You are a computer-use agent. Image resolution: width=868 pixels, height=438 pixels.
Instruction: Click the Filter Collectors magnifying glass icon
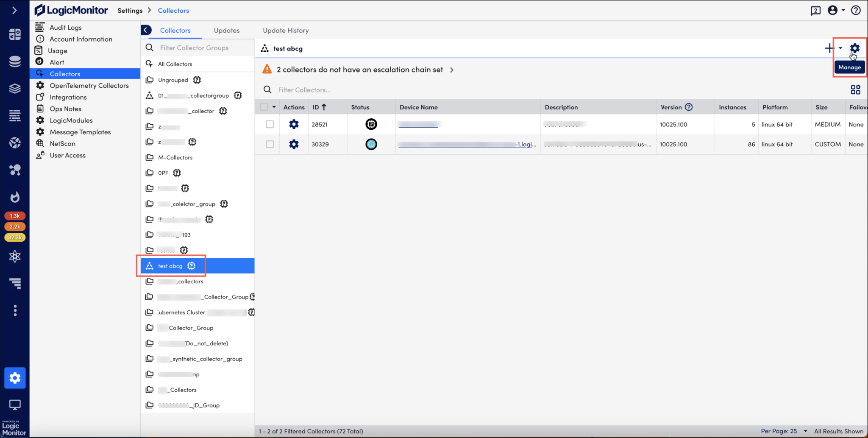267,89
